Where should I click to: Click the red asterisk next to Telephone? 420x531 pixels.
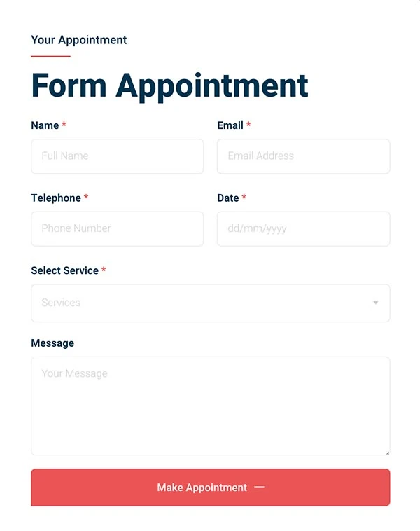[86, 198]
